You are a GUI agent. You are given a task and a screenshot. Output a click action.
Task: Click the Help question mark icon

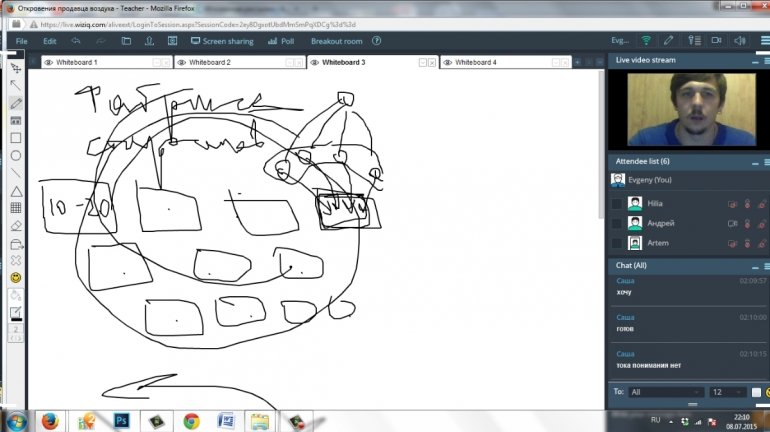pos(377,41)
